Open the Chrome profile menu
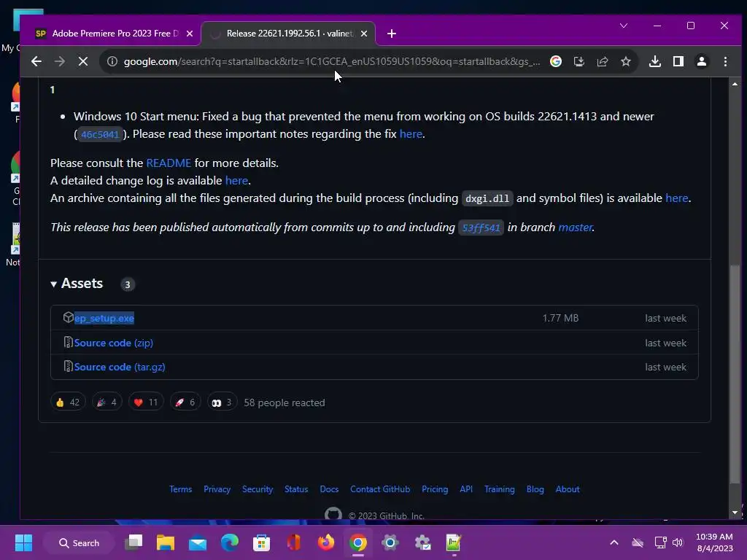The height and width of the screenshot is (560, 747). click(702, 61)
